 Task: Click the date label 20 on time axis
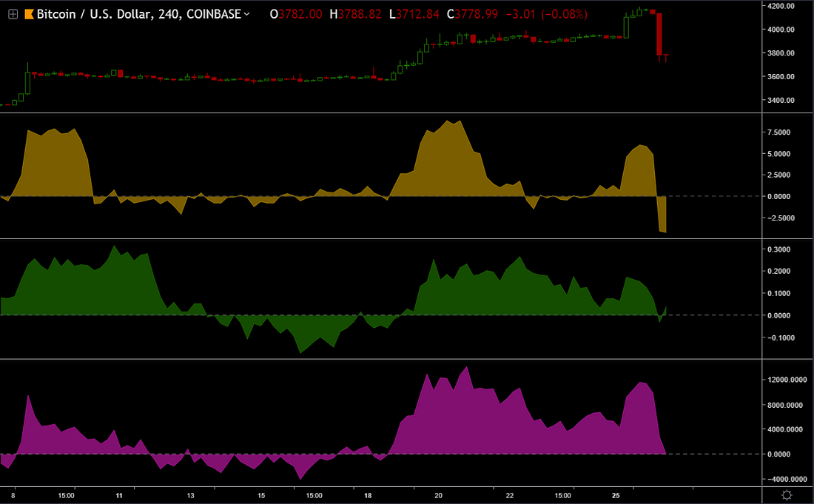tap(438, 495)
